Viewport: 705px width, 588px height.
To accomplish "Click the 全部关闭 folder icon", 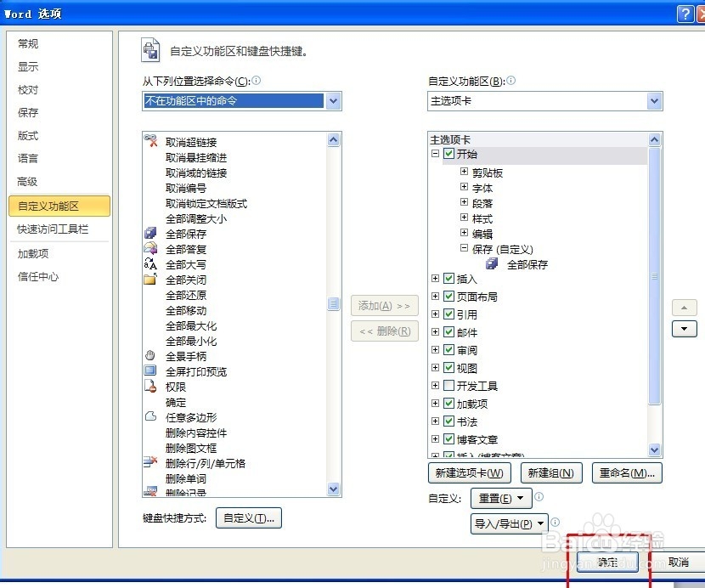I will 150,279.
